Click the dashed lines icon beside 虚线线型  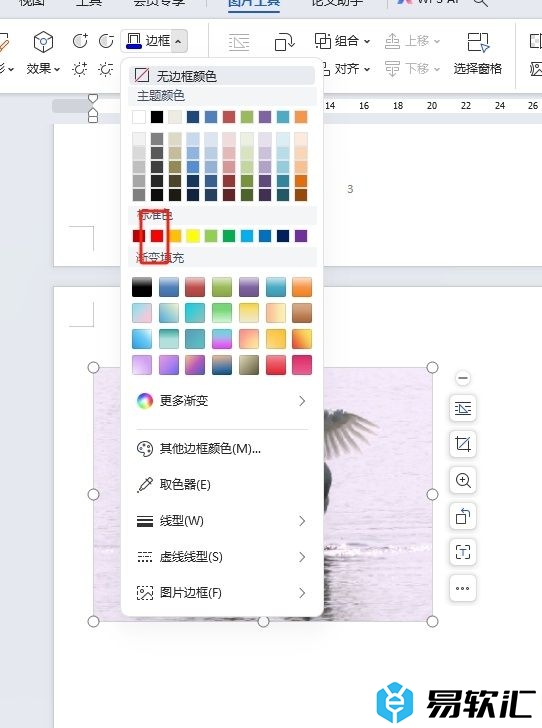[144, 557]
